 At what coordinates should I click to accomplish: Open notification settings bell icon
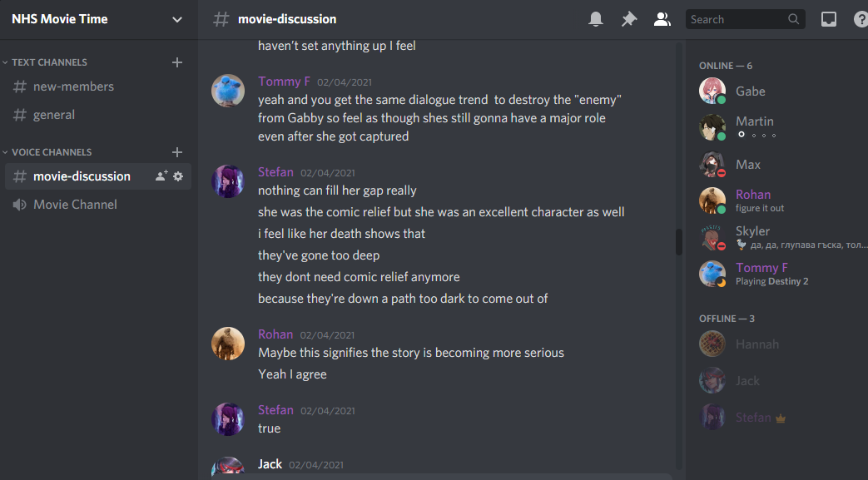pyautogui.click(x=596, y=19)
